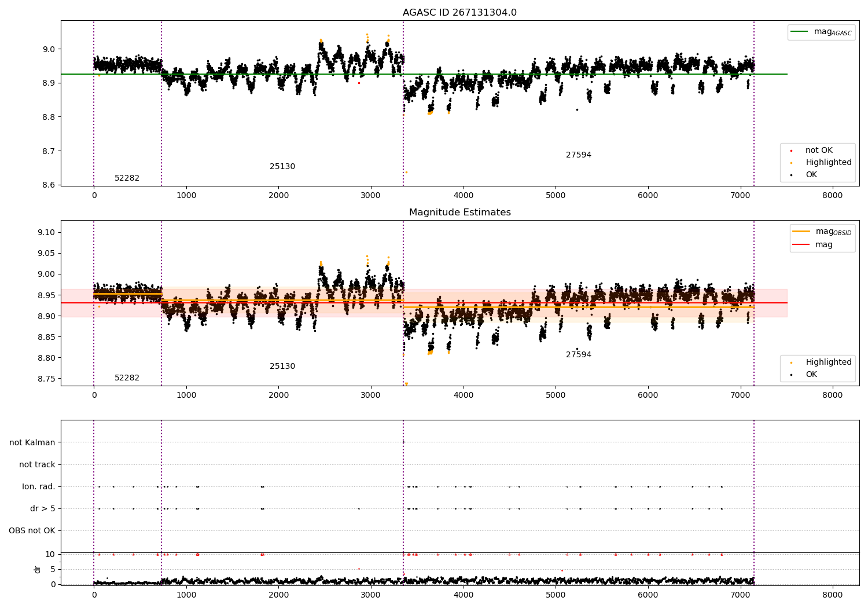The image size is (868, 608).
Task: Click the "not track" row label
Action: pos(37,465)
